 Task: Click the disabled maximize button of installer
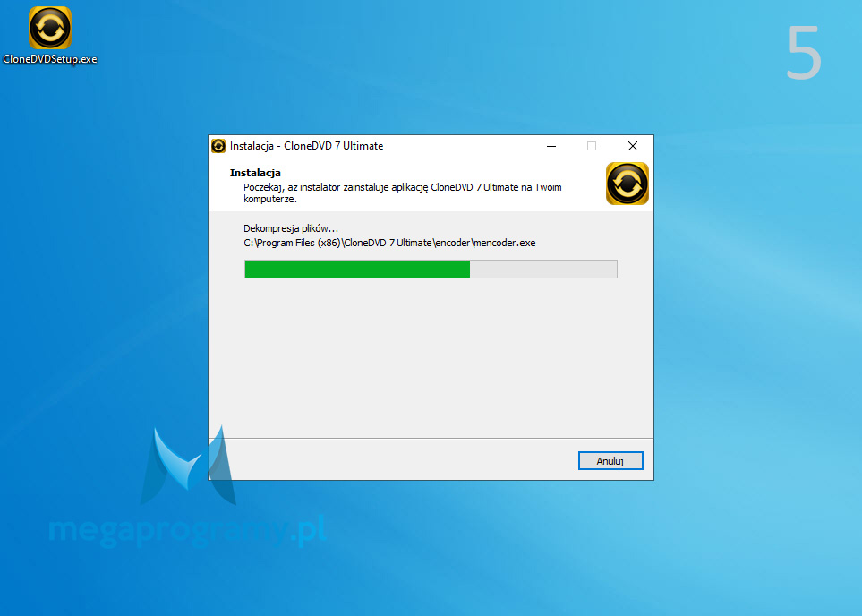pos(592,146)
